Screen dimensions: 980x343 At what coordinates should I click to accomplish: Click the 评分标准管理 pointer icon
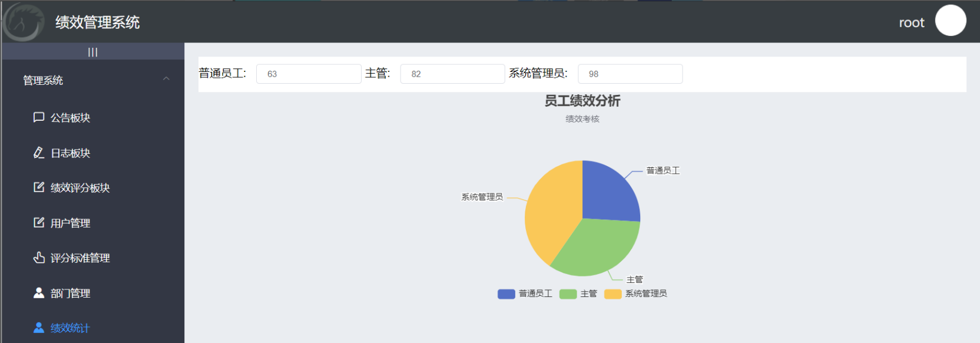[x=39, y=258]
